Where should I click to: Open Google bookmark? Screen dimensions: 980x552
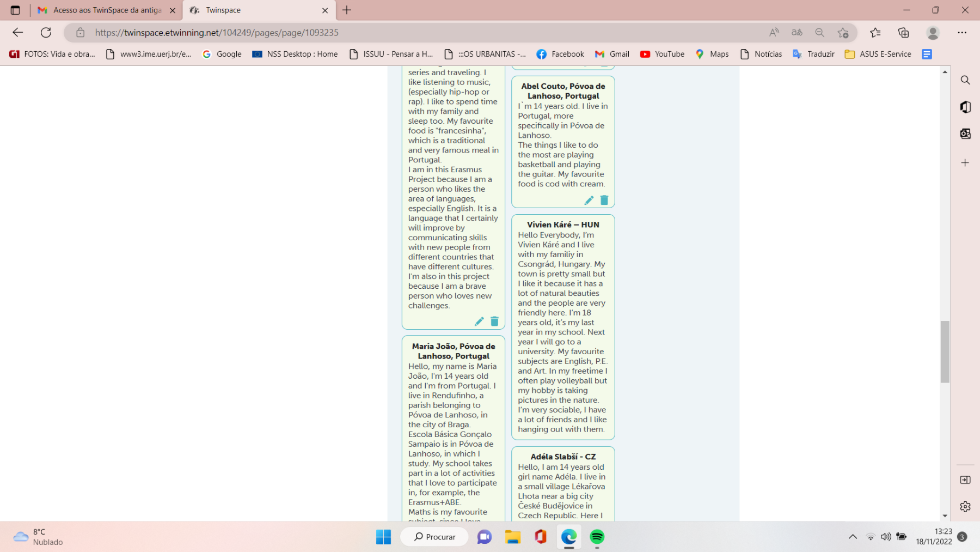coord(222,54)
